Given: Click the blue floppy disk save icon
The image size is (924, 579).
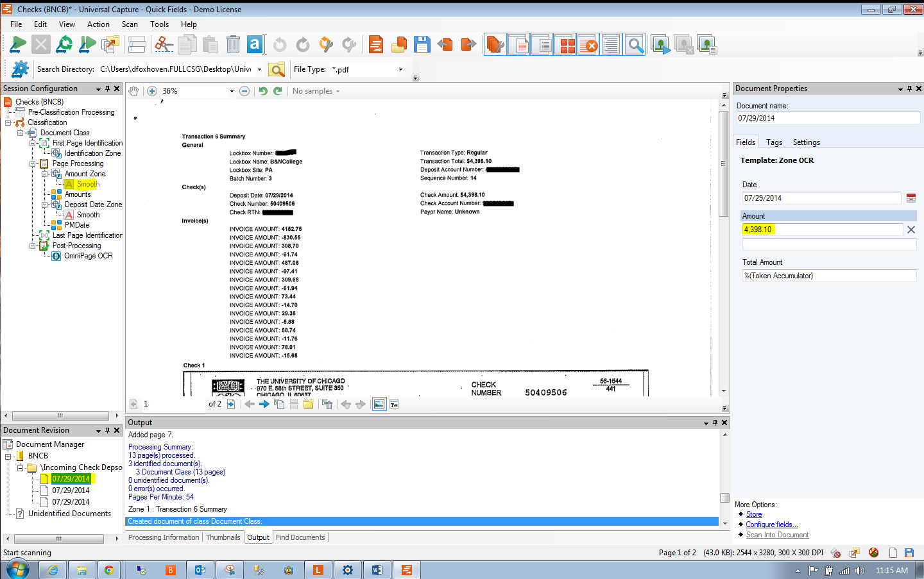Looking at the screenshot, I should click(422, 44).
